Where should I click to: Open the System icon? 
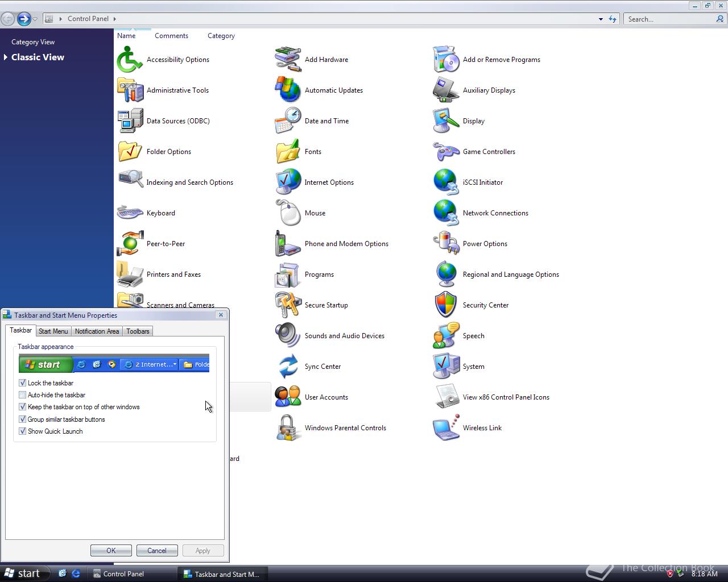446,367
